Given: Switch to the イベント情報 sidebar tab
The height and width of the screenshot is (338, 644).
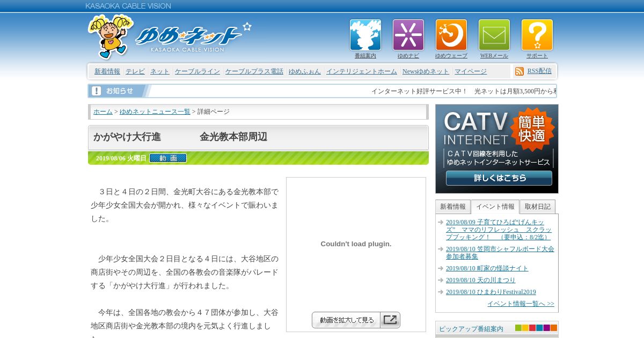Looking at the screenshot, I should pyautogui.click(x=495, y=207).
